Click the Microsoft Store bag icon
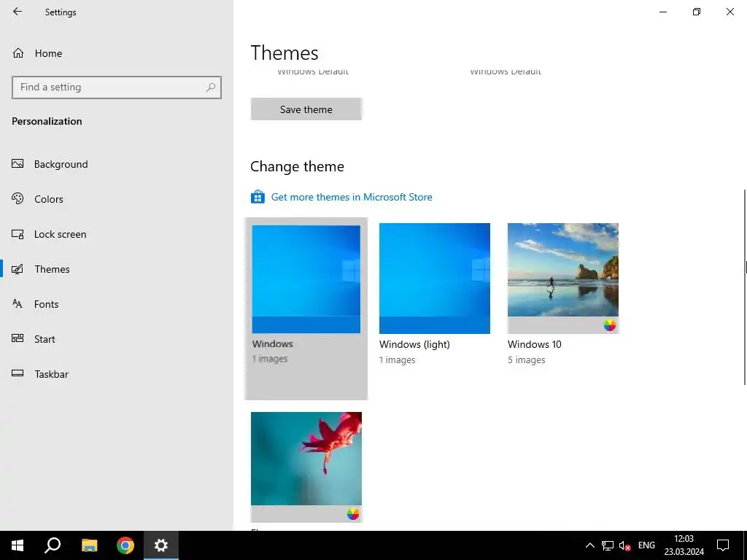747x560 pixels. click(x=258, y=197)
